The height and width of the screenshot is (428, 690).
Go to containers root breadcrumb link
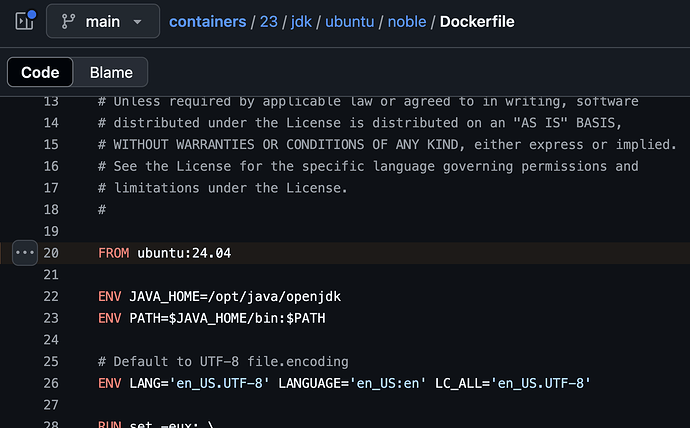(x=208, y=22)
